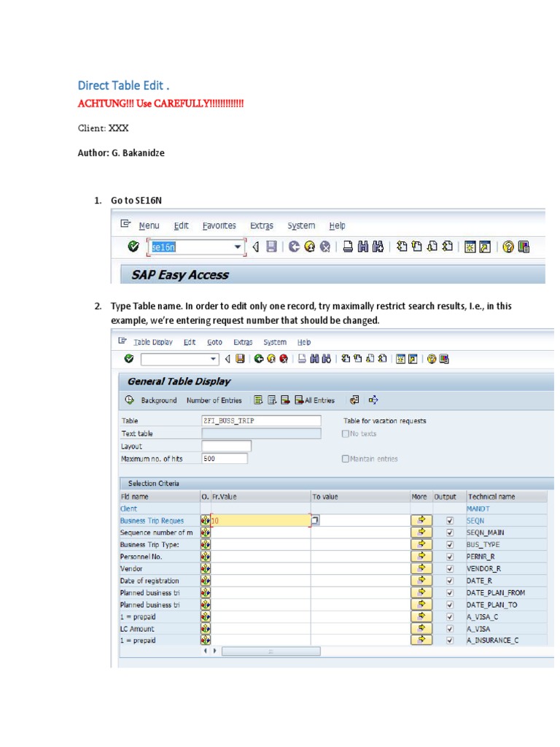Image resolution: width=560 pixels, height=747 pixels.
Task: Open selection option for Date of registration row
Action: (205, 580)
